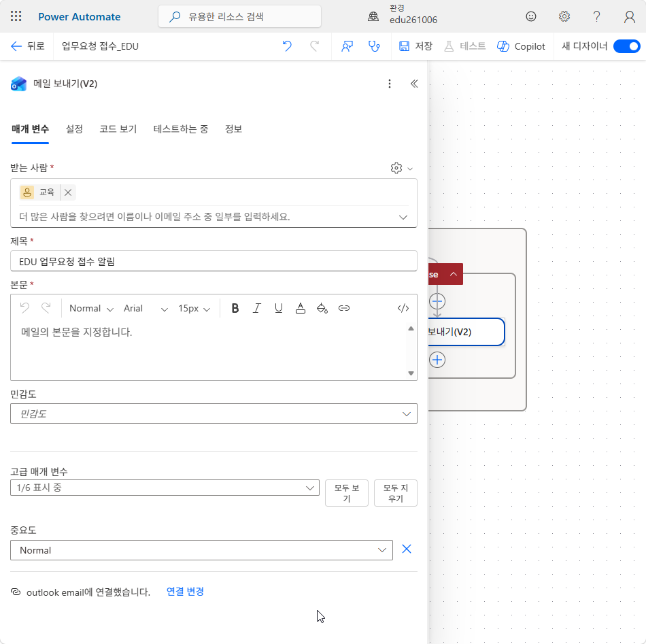Expand the recipient suggestions dropdown

403,217
